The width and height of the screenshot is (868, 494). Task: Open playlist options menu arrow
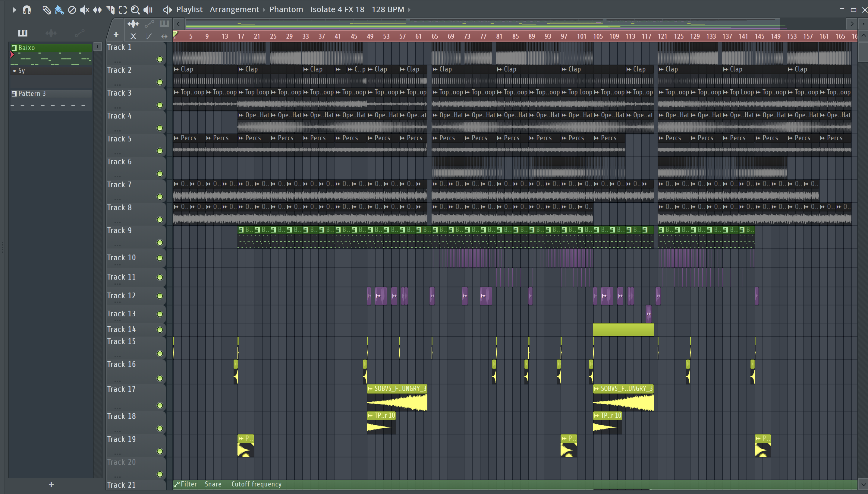[14, 10]
